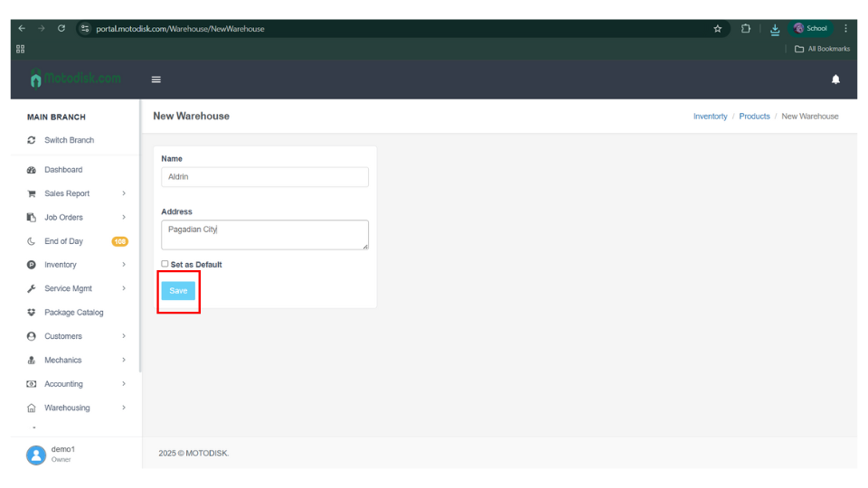
Task: Toggle the hamburger sidebar menu icon
Action: click(x=156, y=80)
